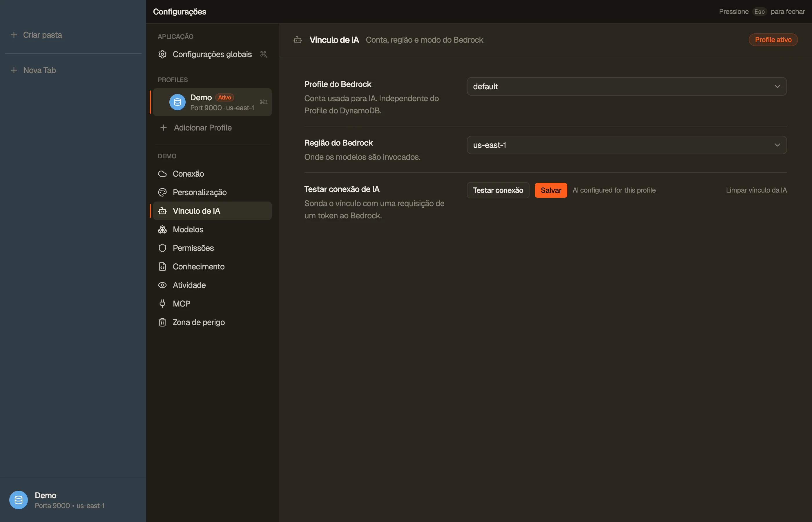
Task: Select the Demo profile row
Action: coord(213,102)
